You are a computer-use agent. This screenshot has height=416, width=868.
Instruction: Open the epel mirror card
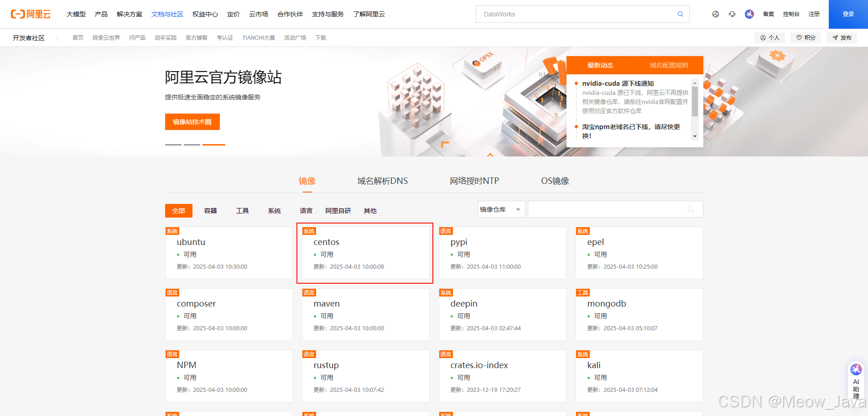point(639,253)
